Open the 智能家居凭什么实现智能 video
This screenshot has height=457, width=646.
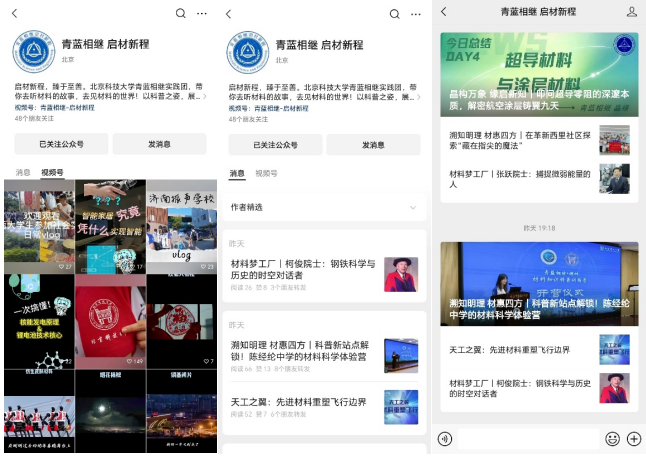pyautogui.click(x=110, y=226)
